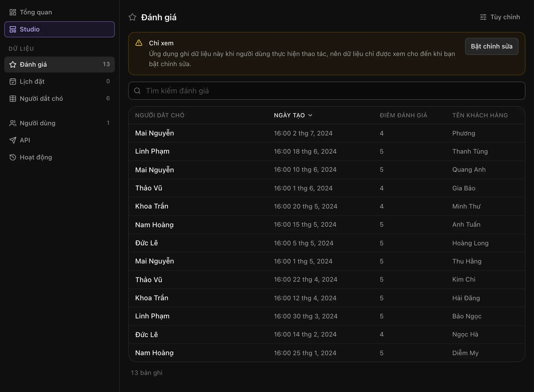Select Thảo Vũ in the Gia Bảo row
Image resolution: width=534 pixels, height=392 pixels.
(x=149, y=188)
